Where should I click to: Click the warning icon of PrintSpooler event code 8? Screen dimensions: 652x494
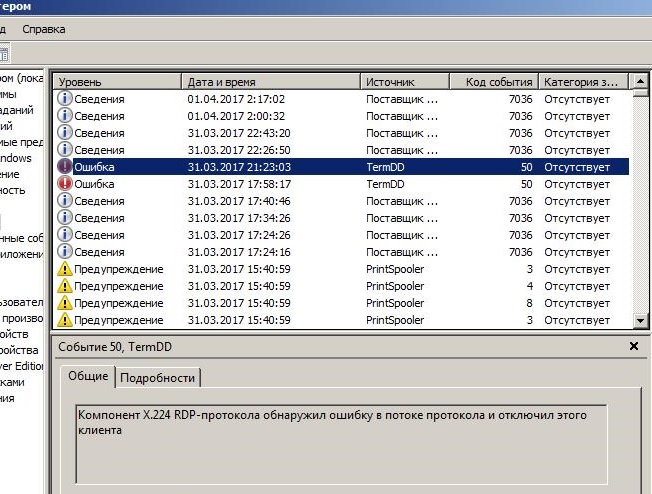(65, 303)
